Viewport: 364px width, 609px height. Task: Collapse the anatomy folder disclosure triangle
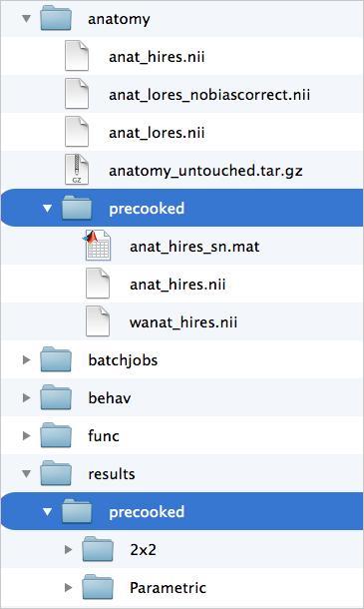[26, 19]
